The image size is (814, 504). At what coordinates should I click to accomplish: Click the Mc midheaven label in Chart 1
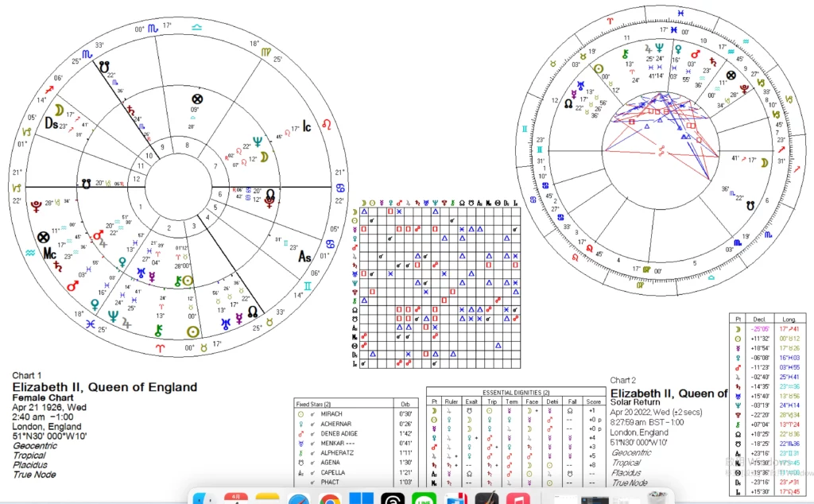tap(51, 254)
